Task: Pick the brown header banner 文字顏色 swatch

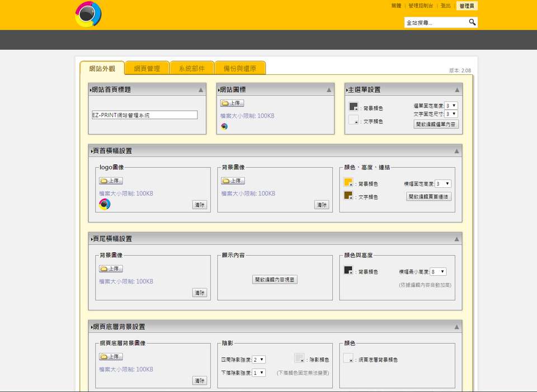Action: (x=348, y=196)
